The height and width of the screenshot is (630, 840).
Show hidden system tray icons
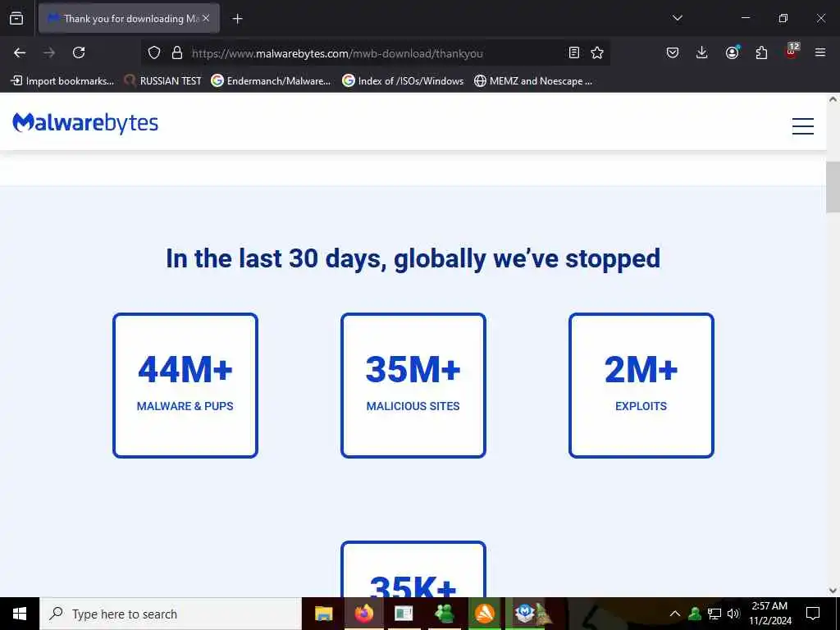[675, 614]
